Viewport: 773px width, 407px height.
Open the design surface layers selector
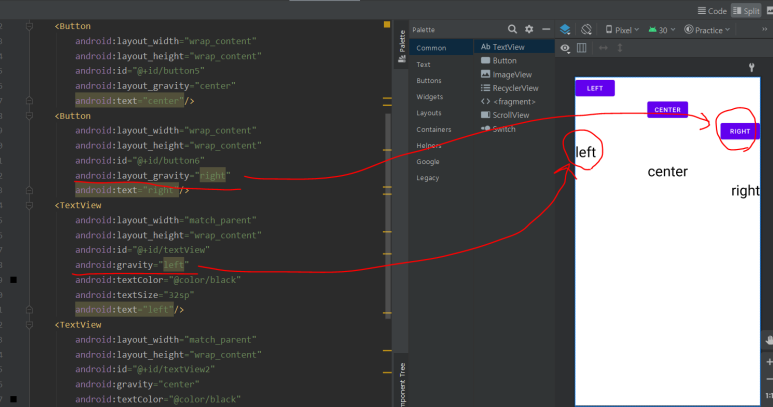565,30
